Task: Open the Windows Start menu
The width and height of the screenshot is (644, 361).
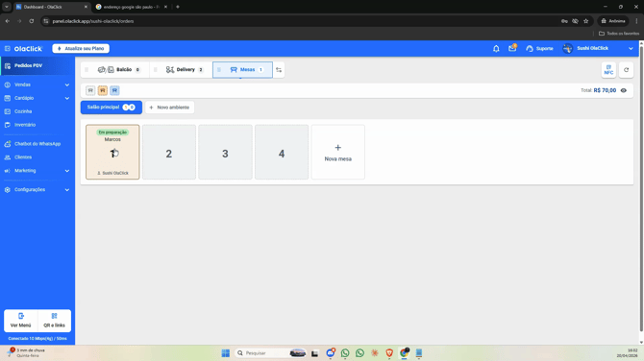Action: tap(226, 353)
